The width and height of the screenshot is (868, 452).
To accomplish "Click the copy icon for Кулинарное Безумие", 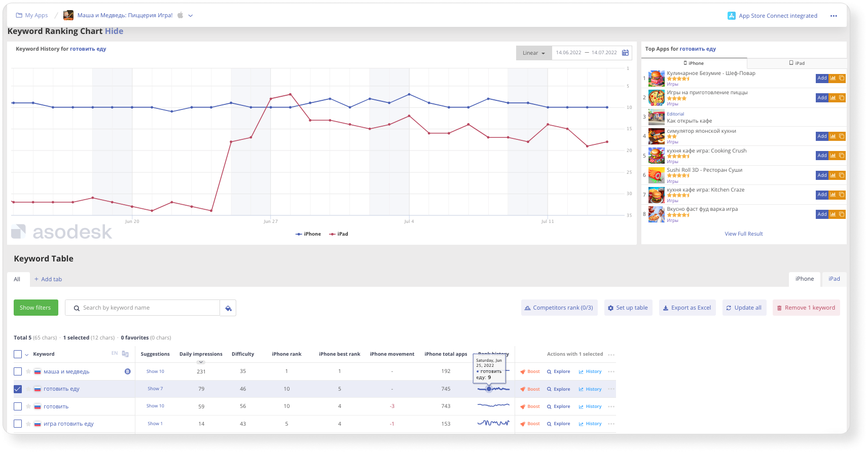I will pos(842,78).
